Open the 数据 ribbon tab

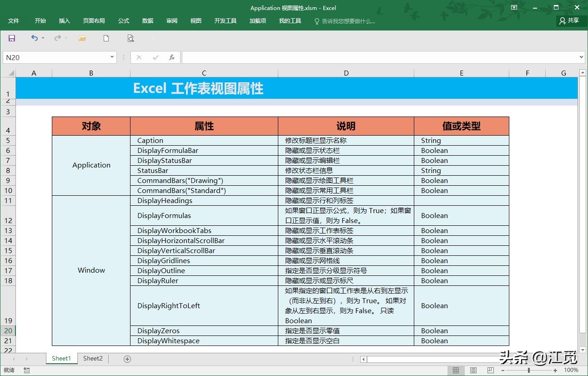(148, 21)
